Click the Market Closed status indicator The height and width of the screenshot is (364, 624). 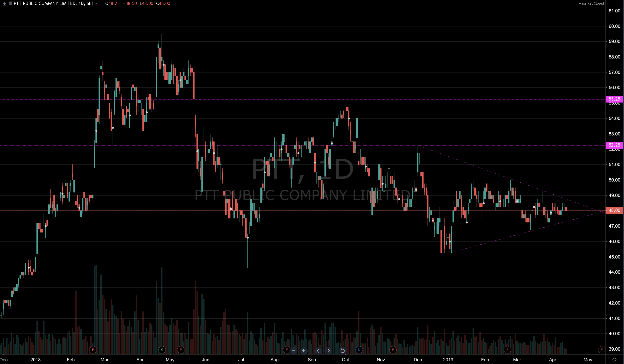pyautogui.click(x=592, y=3)
